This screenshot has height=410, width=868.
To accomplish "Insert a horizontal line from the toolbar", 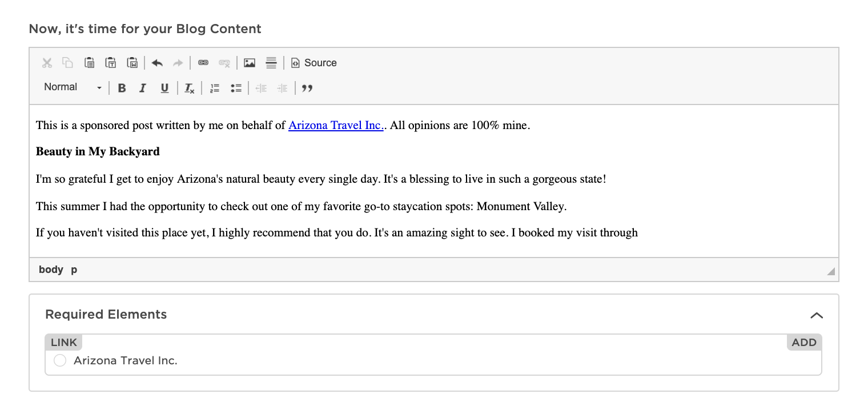I will [271, 63].
